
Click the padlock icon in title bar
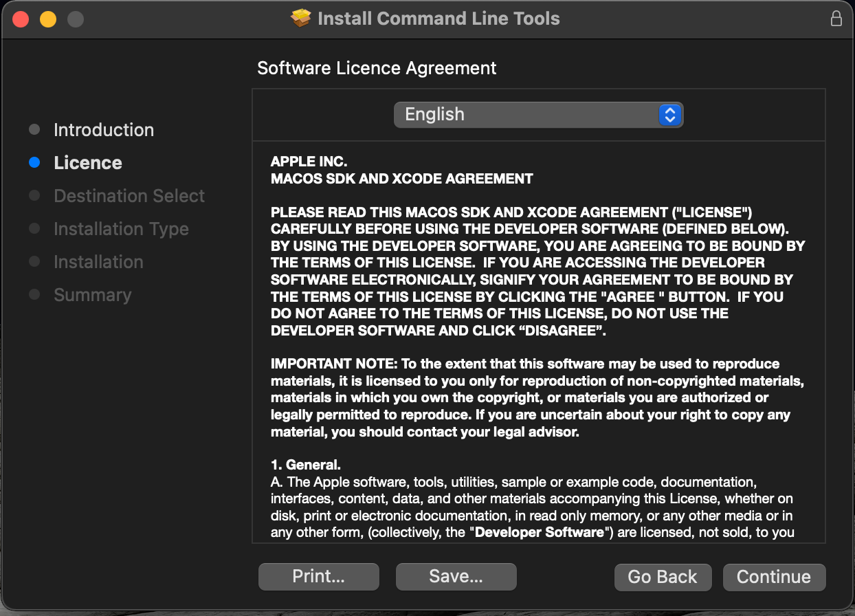[x=836, y=19]
